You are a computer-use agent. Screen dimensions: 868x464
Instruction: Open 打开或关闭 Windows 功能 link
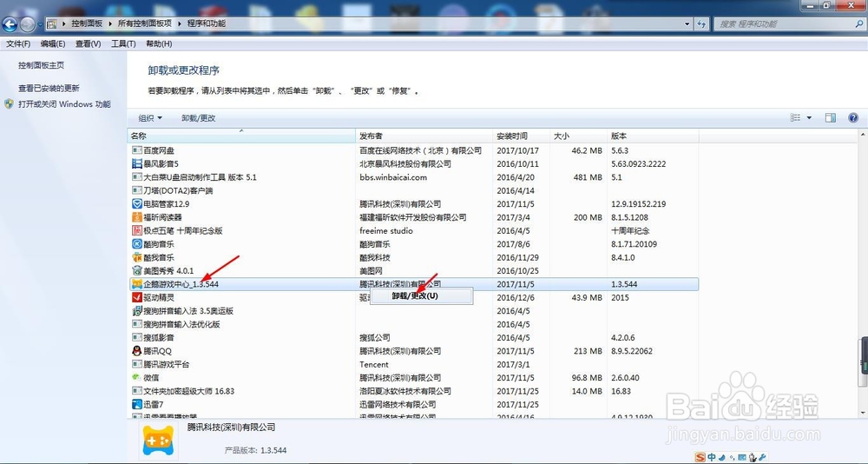64,104
